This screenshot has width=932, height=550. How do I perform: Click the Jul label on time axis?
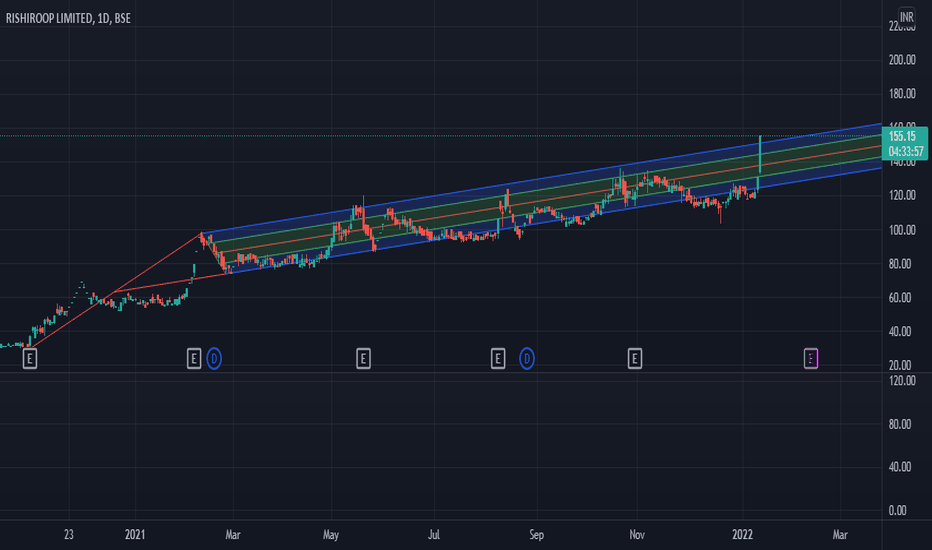click(434, 535)
